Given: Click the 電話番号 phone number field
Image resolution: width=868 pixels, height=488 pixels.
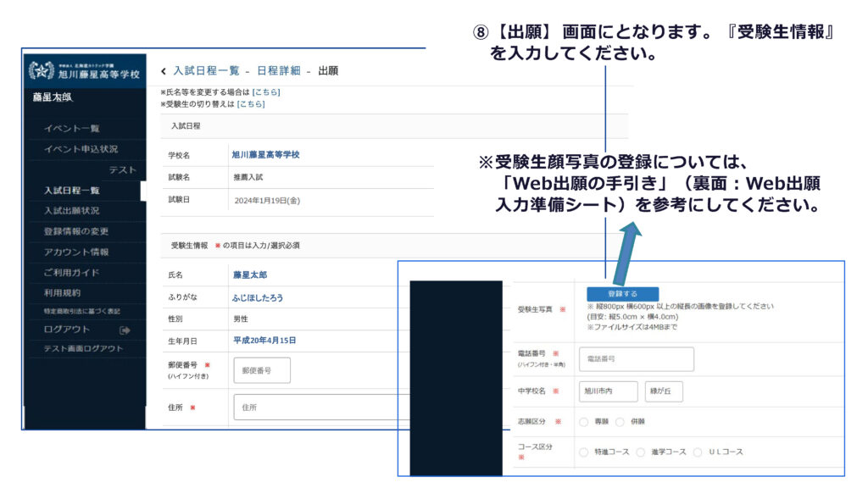Looking at the screenshot, I should (636, 359).
